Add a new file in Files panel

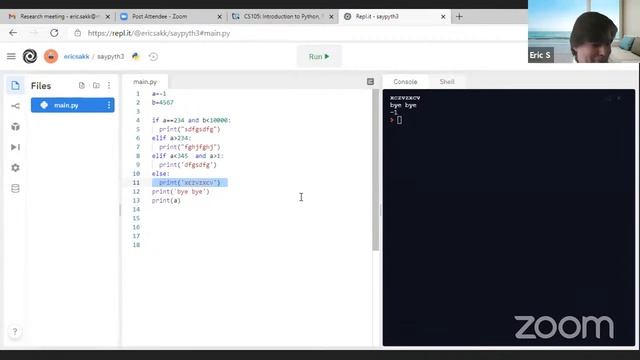[82, 85]
